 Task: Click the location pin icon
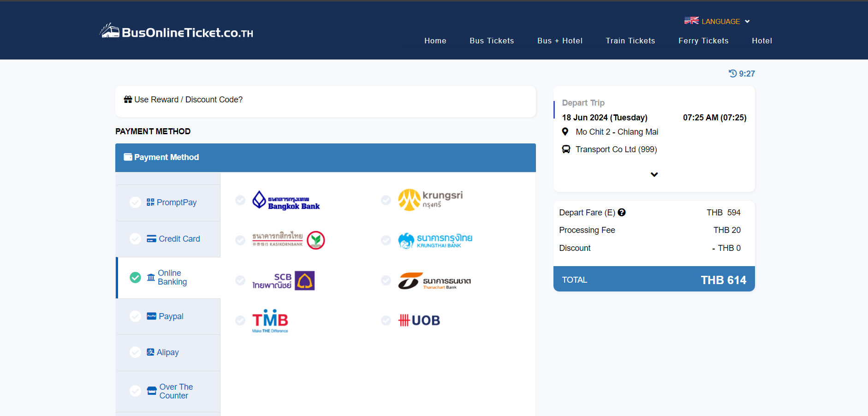(565, 131)
